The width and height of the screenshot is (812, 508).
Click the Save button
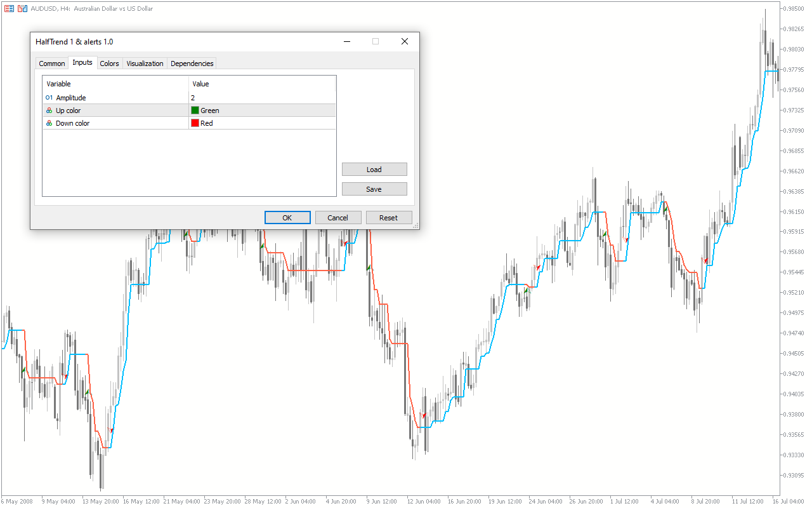[x=374, y=189]
